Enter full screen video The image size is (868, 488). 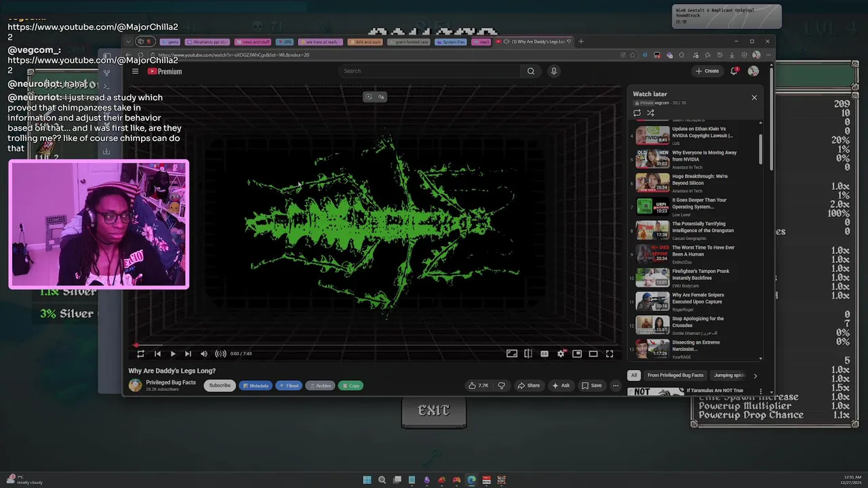[x=610, y=354]
